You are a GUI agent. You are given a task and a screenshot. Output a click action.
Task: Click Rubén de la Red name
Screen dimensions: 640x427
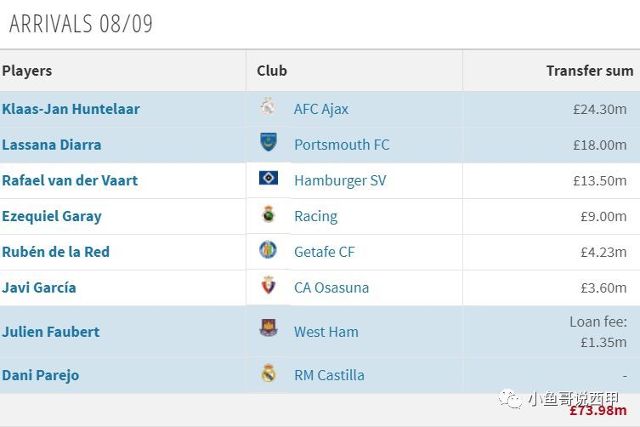click(x=56, y=252)
